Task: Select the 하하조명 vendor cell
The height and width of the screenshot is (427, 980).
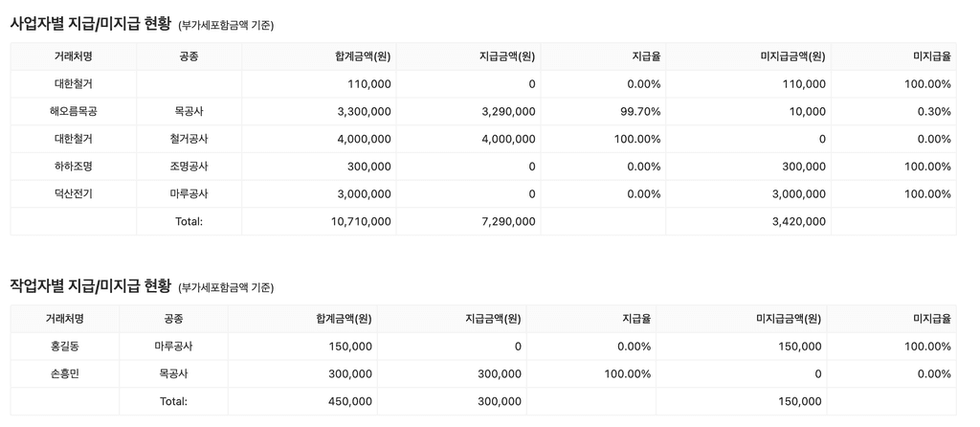Action: (74, 167)
